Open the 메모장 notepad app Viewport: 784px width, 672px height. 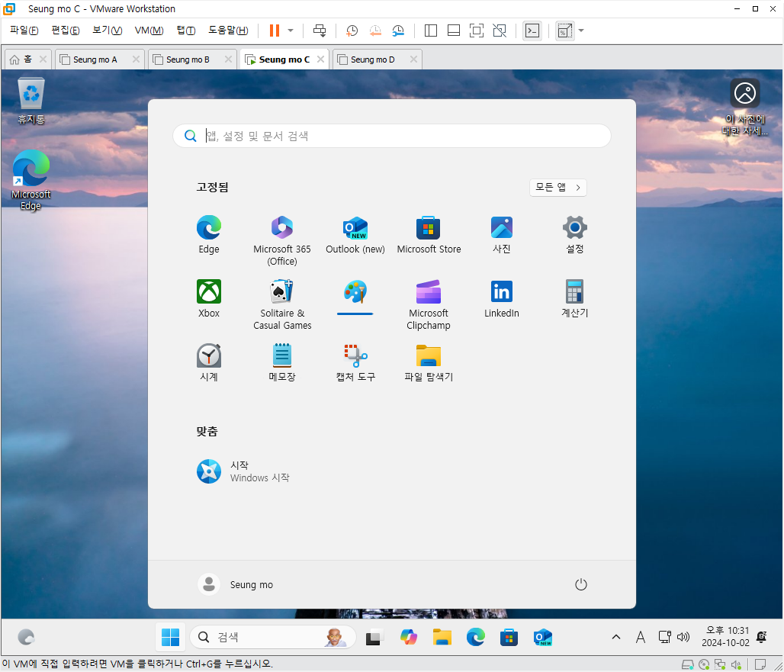pyautogui.click(x=282, y=363)
